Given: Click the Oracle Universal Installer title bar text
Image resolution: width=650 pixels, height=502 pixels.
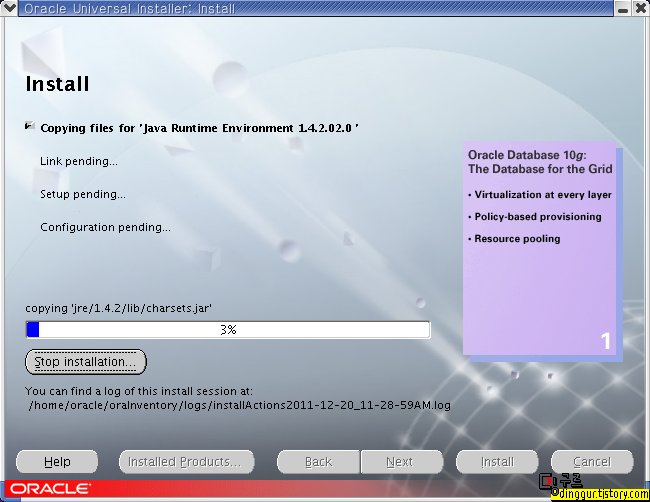Looking at the screenshot, I should (x=130, y=8).
